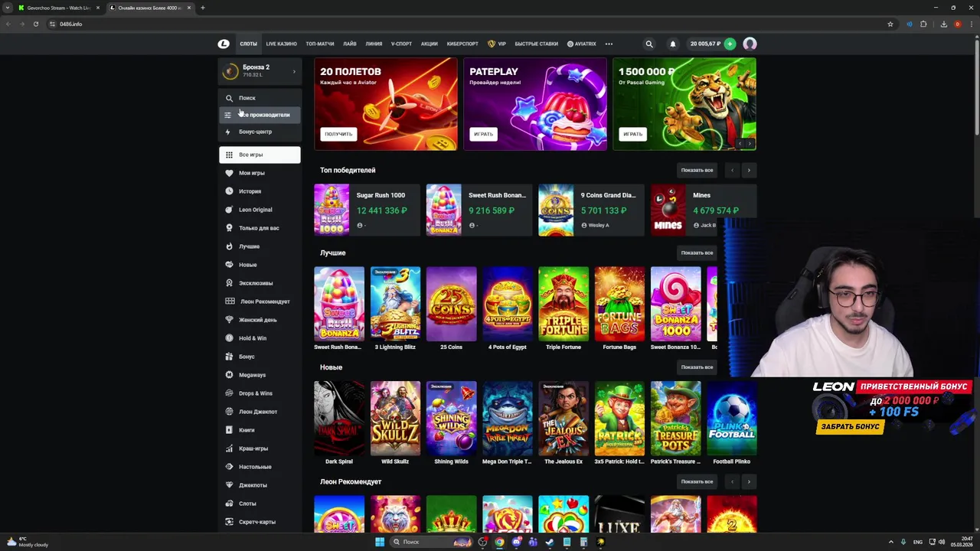Open the Wild Skullz game thumbnail
This screenshot has height=551, width=980.
tap(395, 419)
